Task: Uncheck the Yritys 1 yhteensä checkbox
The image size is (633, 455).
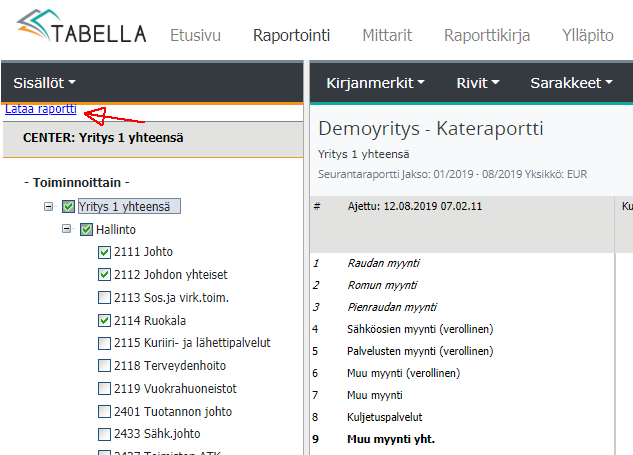Action: (68, 207)
